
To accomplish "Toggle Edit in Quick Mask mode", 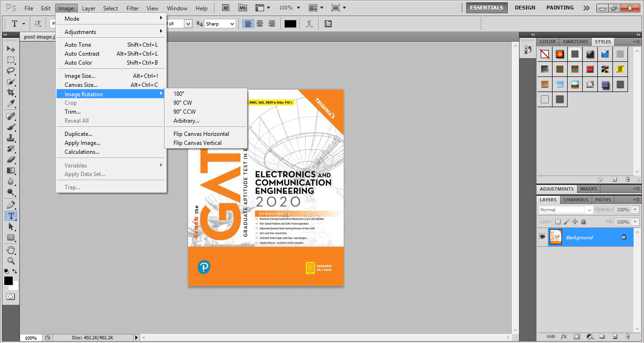I will (x=10, y=297).
